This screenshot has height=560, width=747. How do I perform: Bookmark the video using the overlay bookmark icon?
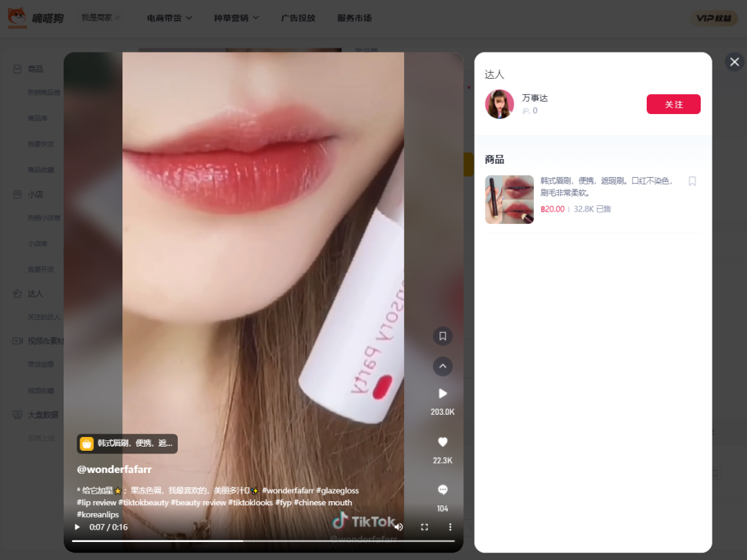click(x=443, y=336)
